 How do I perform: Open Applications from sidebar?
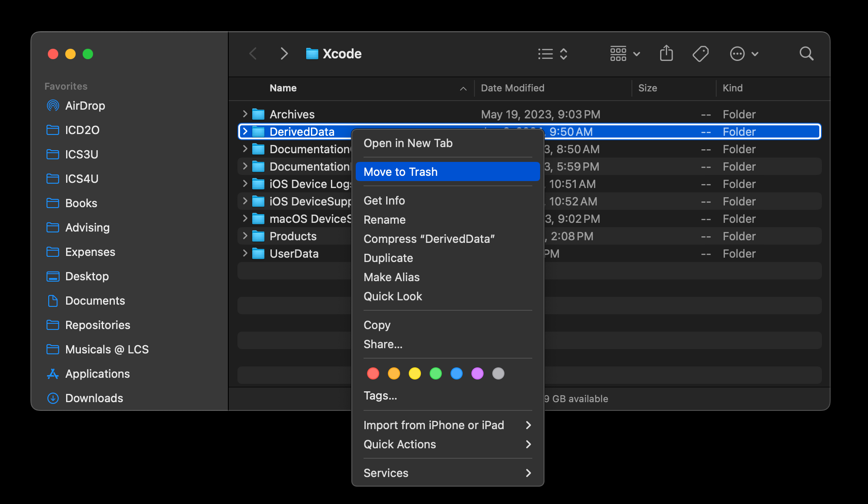click(x=97, y=374)
